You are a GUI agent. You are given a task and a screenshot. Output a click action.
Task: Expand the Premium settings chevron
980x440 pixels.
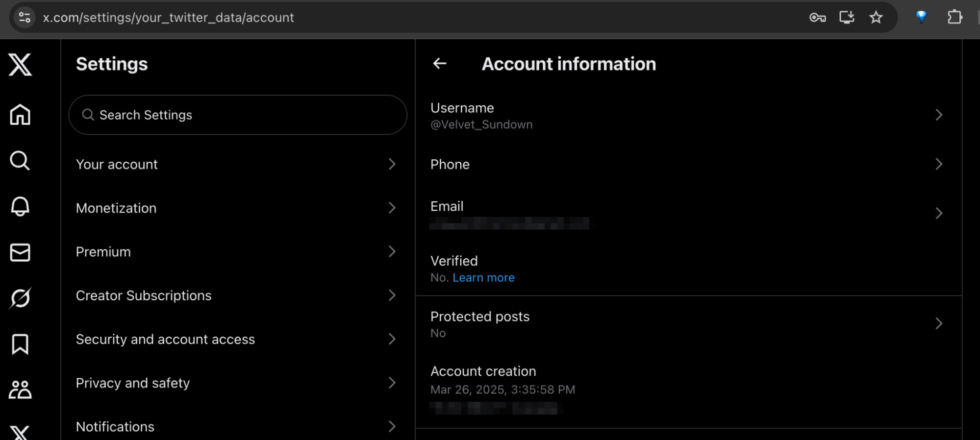click(x=392, y=251)
